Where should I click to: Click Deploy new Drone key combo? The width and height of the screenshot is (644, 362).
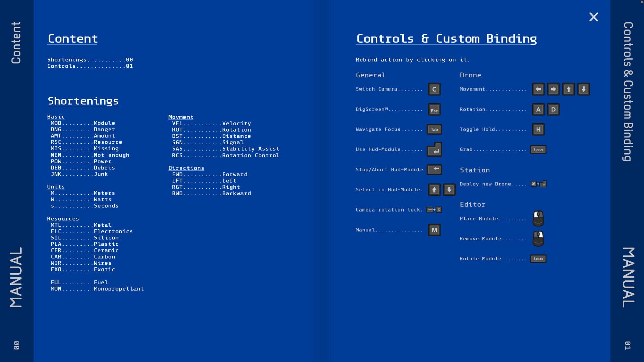(538, 184)
